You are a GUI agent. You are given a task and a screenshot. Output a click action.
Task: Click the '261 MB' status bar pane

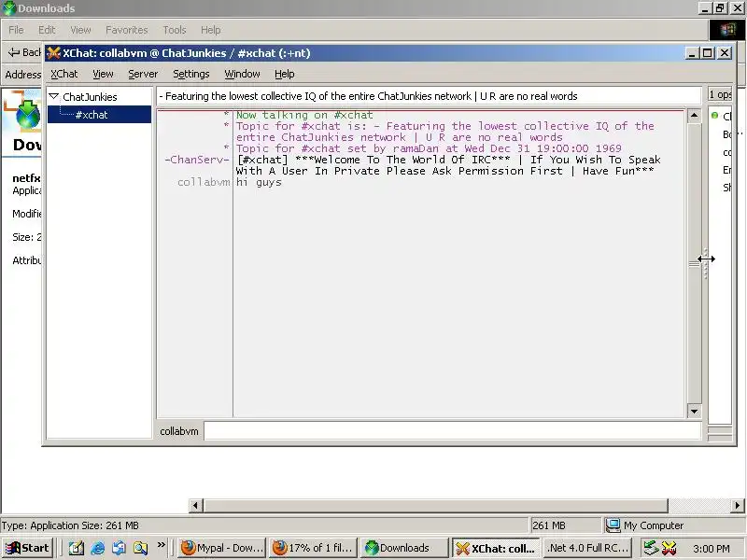click(566, 525)
